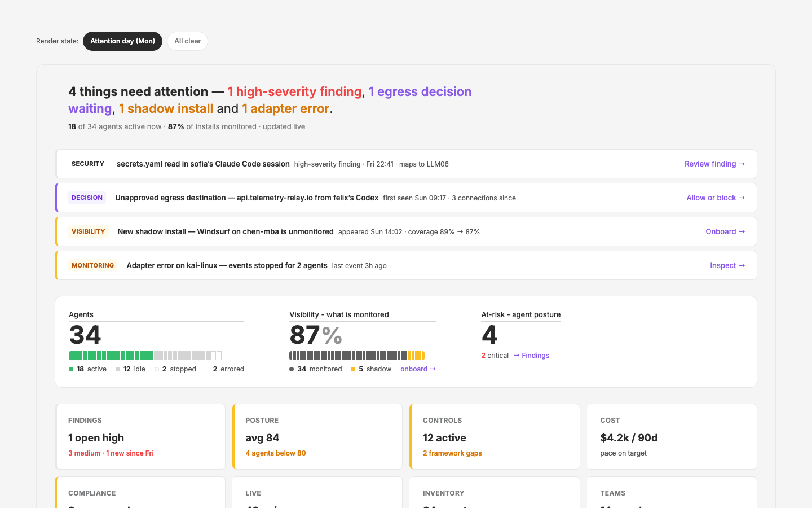This screenshot has height=508, width=812.
Task: Click '1 shadow install' in the headline
Action: pyautogui.click(x=166, y=108)
